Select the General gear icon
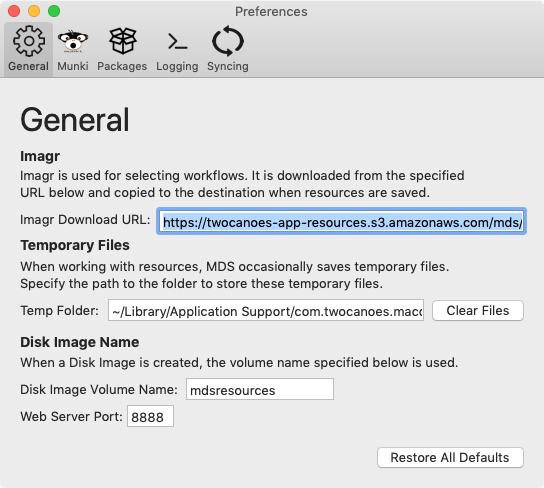Image resolution: width=544 pixels, height=488 pixels. coord(29,41)
